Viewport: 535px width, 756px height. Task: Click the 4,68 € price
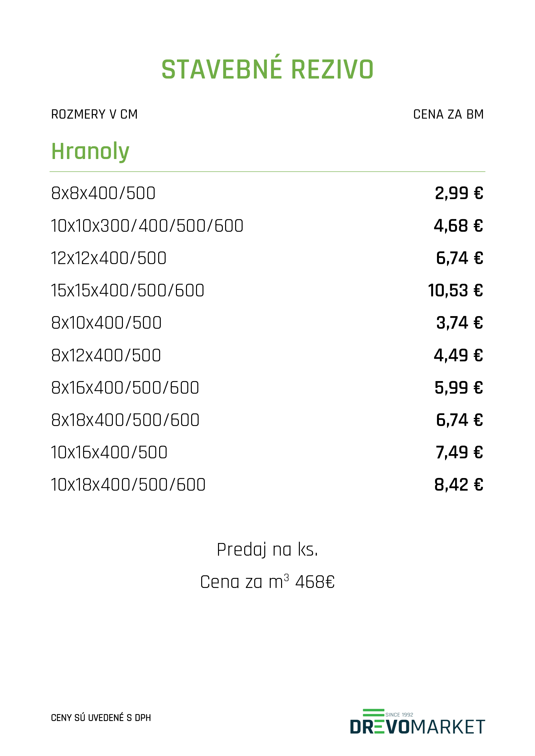(x=459, y=226)
